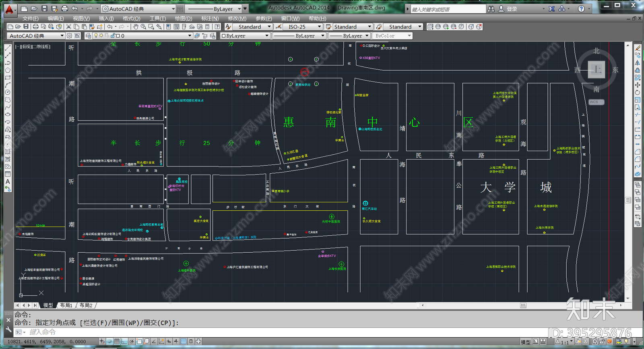Select the Pan hand tool
The image size is (644, 349).
(136, 27)
